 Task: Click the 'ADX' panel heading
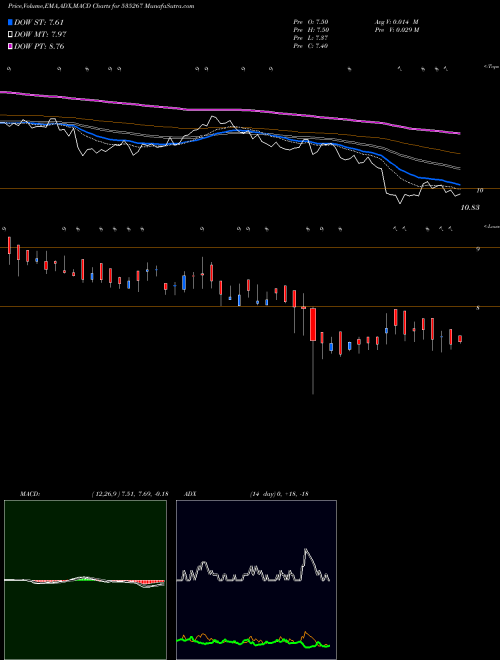[190, 494]
